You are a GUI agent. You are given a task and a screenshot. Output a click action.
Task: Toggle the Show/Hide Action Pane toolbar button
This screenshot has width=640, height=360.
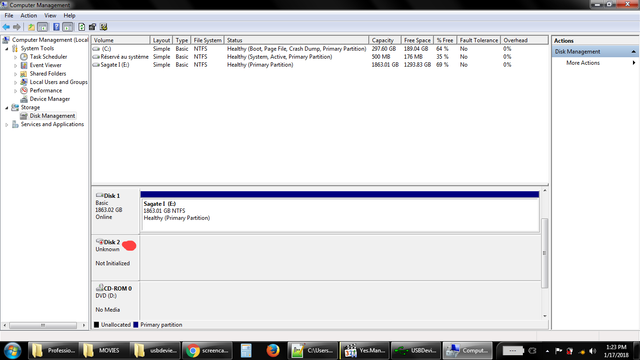point(68,27)
